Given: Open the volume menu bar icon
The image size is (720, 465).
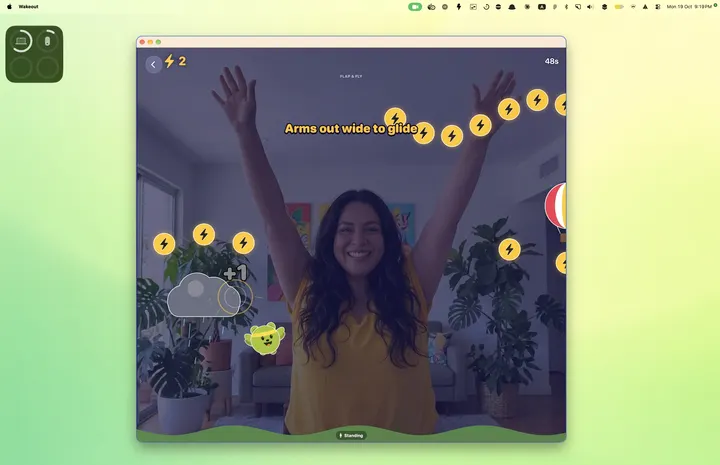Looking at the screenshot, I should (x=591, y=7).
